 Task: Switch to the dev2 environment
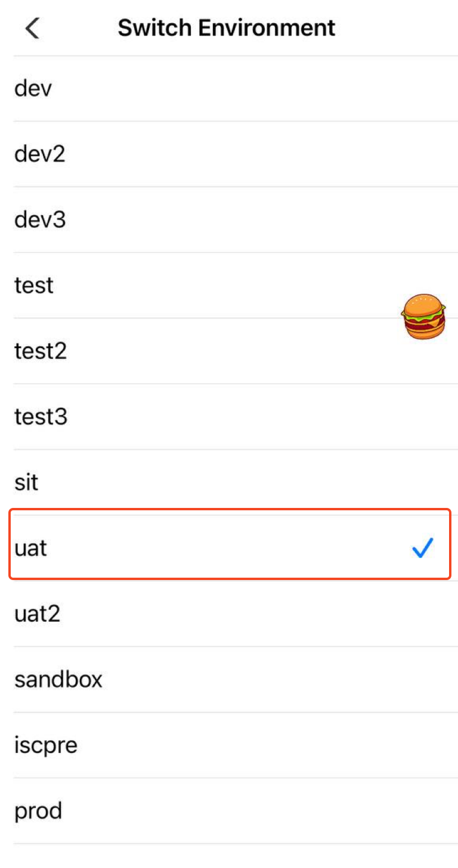39,154
